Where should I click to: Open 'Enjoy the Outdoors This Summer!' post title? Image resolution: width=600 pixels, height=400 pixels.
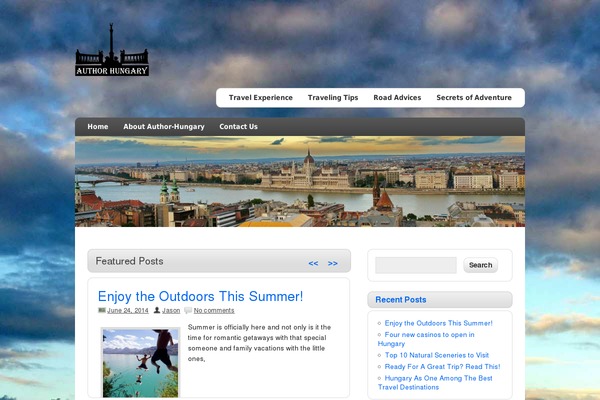pyautogui.click(x=200, y=296)
